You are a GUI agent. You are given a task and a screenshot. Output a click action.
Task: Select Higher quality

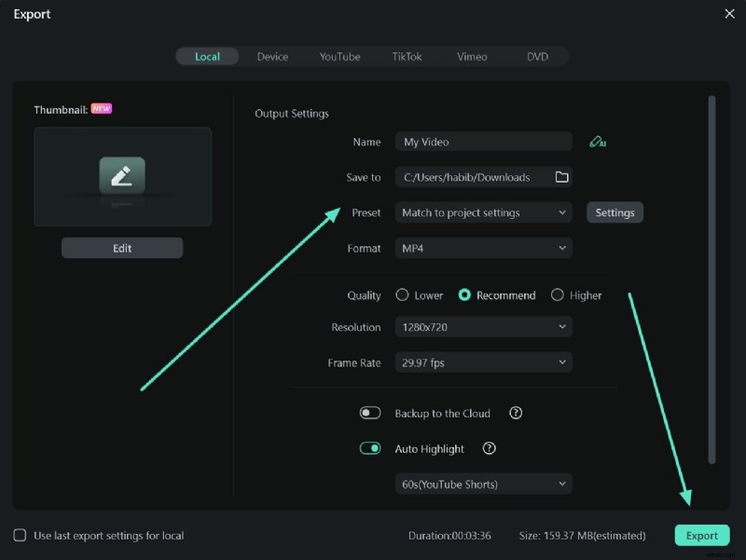coord(557,294)
